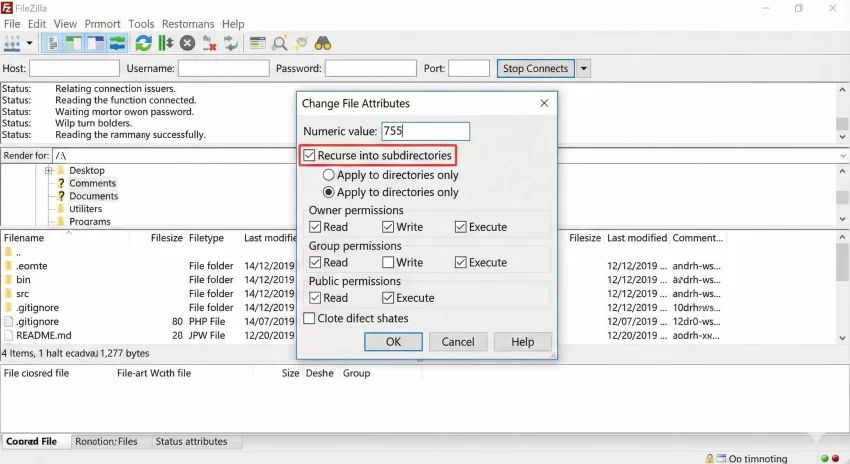Click the file list scroll-down arrow

pos(842,338)
